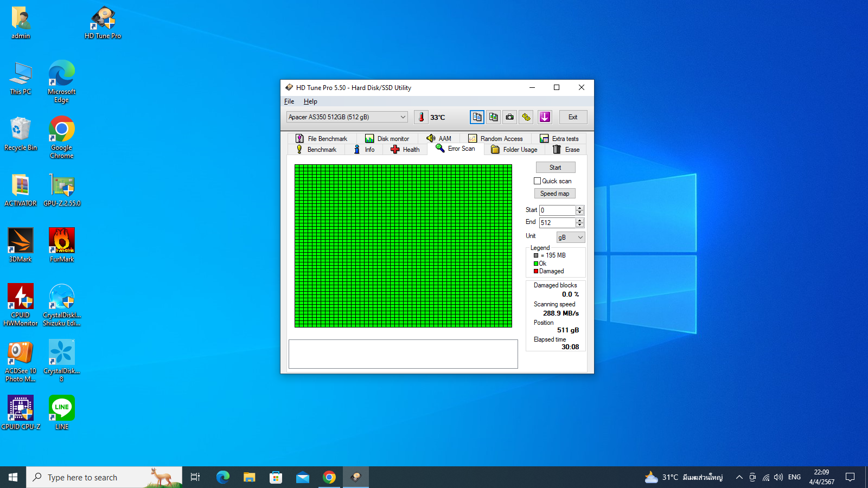
Task: Click Task View button in taskbar
Action: (195, 477)
